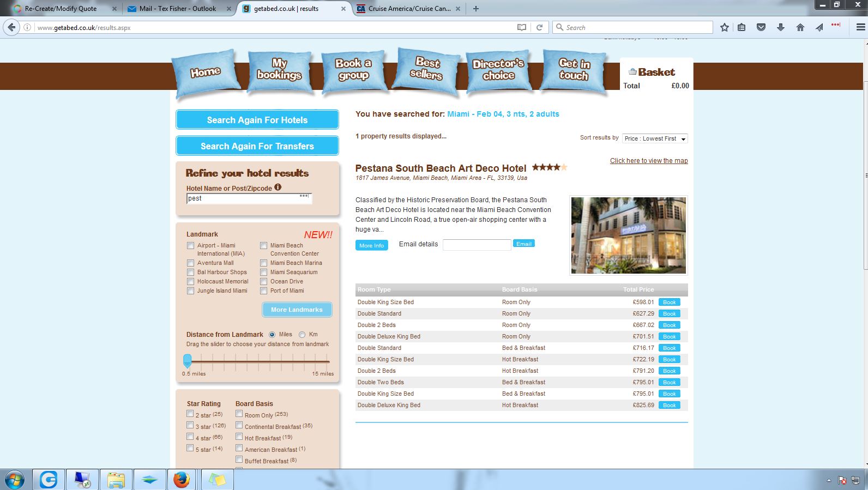Open a new browser tab
The width and height of the screenshot is (868, 490).
pyautogui.click(x=475, y=9)
